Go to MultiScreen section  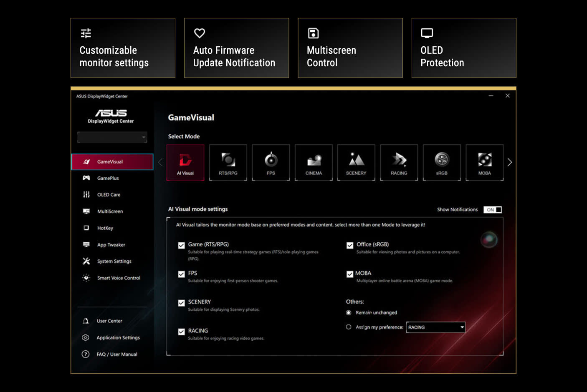click(112, 211)
